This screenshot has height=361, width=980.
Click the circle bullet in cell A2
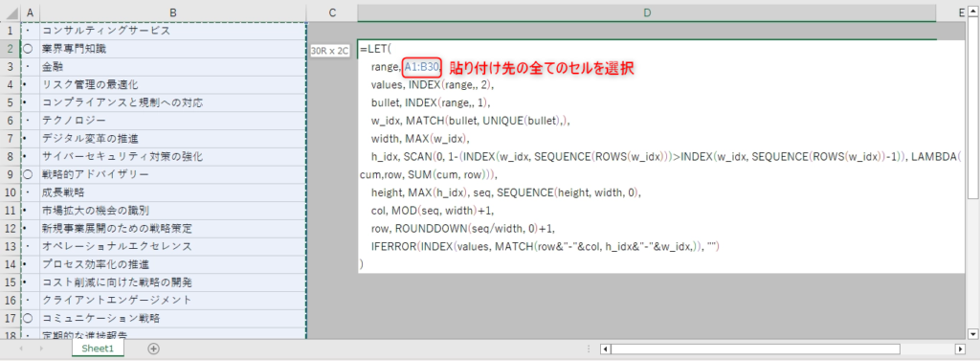(x=27, y=49)
